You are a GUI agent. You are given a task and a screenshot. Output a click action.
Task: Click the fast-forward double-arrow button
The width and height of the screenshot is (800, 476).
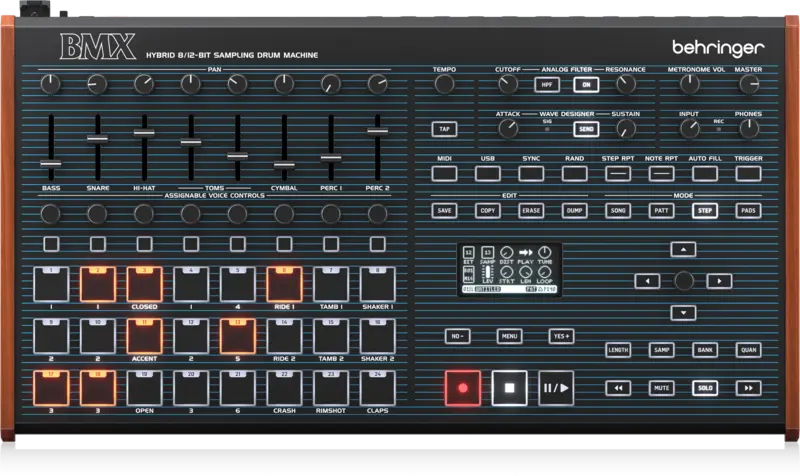pos(748,388)
